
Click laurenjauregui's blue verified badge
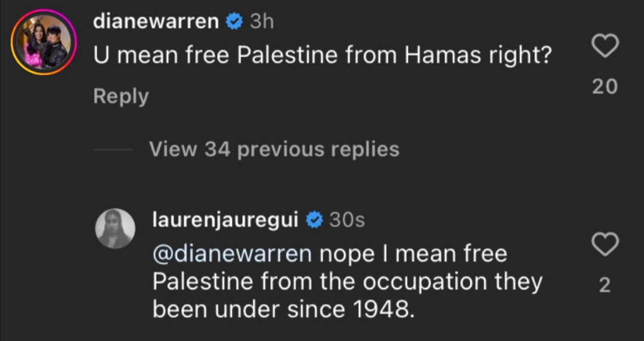[x=315, y=220]
